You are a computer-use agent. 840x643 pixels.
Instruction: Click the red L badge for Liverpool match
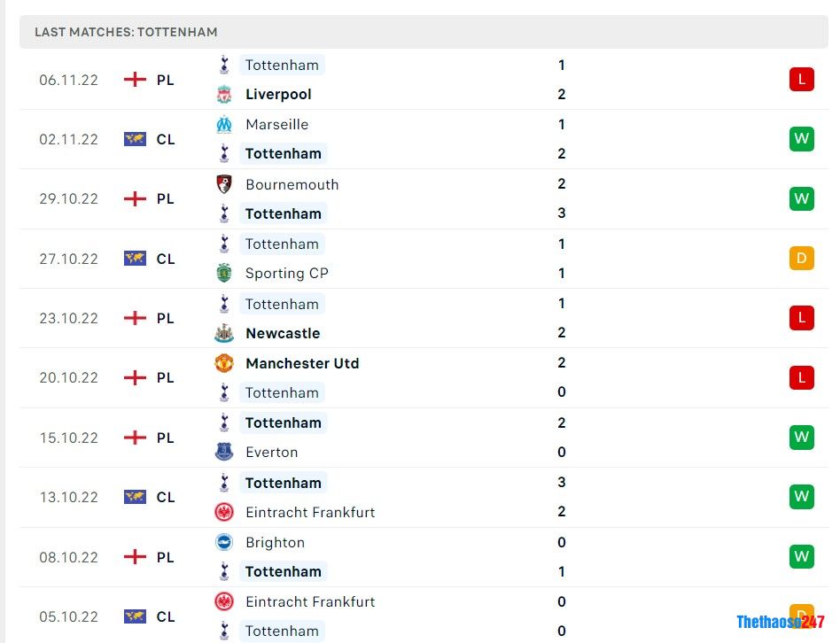(801, 79)
